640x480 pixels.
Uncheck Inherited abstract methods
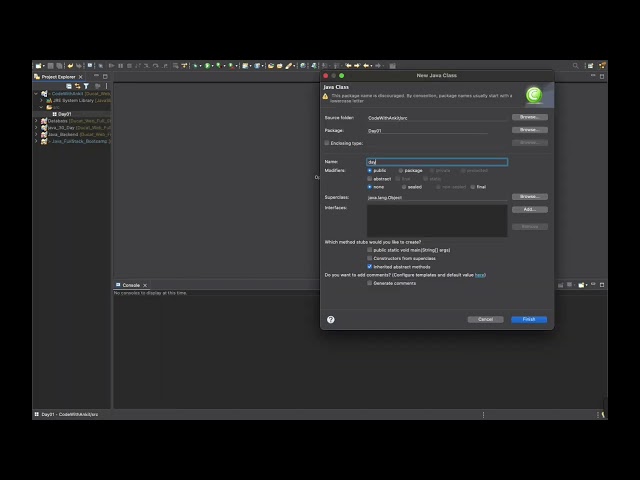[x=370, y=267]
